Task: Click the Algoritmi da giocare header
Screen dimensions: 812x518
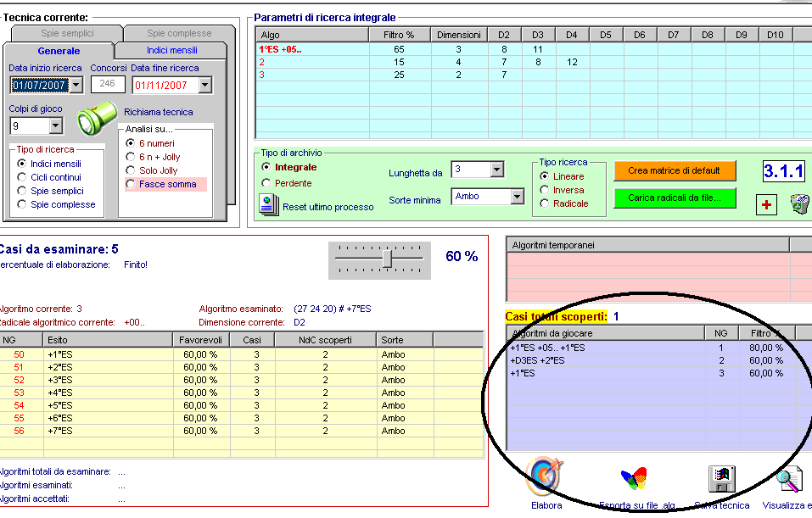Action: pyautogui.click(x=606, y=333)
